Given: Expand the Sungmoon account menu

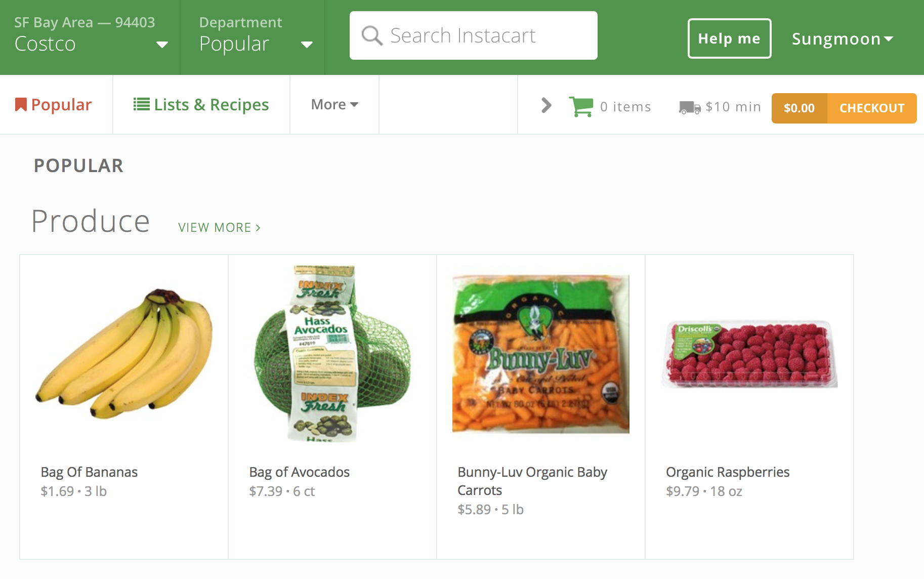Looking at the screenshot, I should pos(842,39).
